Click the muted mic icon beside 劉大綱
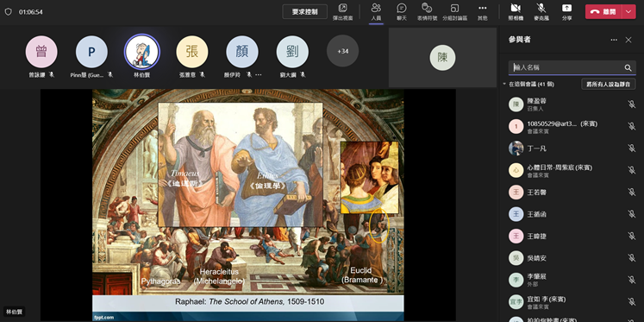 pyautogui.click(x=303, y=75)
